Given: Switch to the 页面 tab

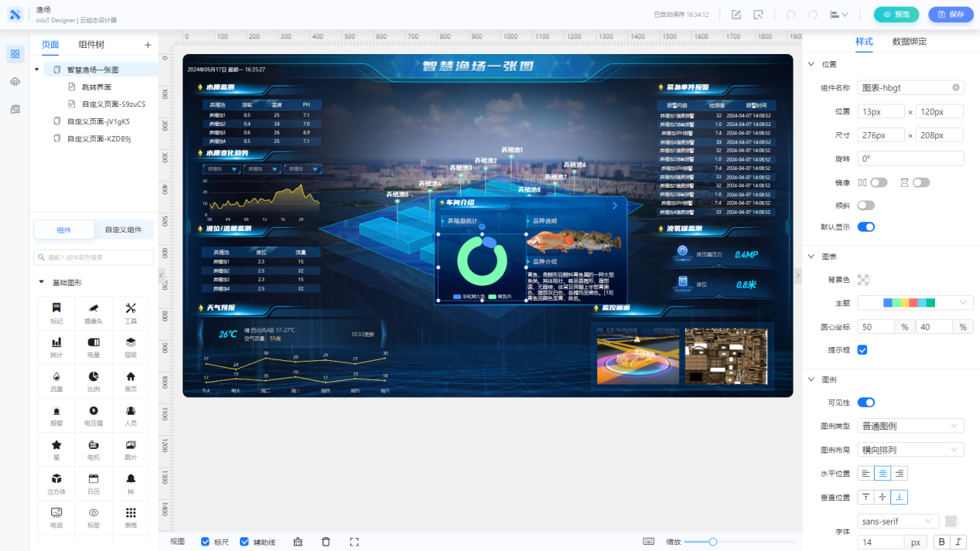Looking at the screenshot, I should (50, 45).
